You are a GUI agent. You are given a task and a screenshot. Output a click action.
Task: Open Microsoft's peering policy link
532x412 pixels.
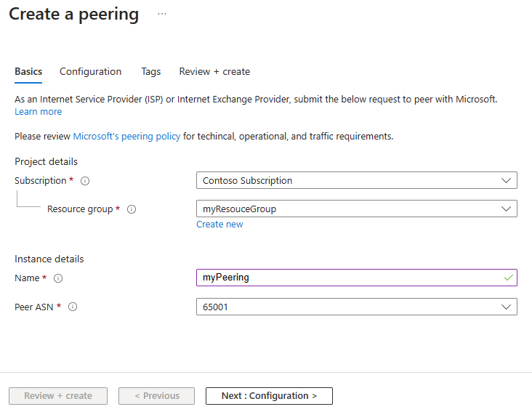click(x=126, y=137)
